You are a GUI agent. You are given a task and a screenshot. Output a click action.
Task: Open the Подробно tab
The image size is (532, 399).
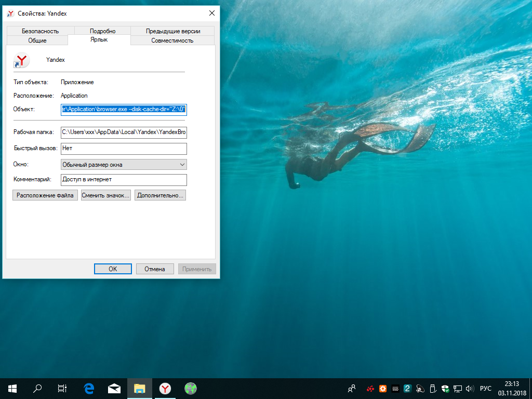[x=102, y=31]
